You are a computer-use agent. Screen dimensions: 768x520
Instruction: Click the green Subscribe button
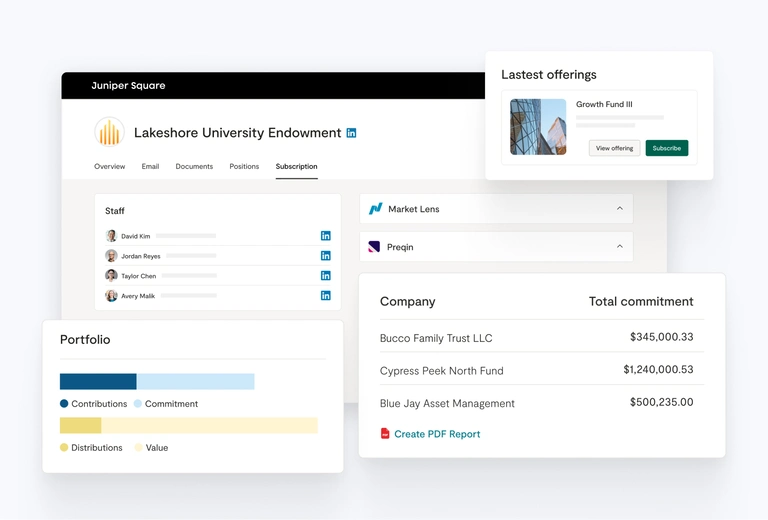(667, 148)
